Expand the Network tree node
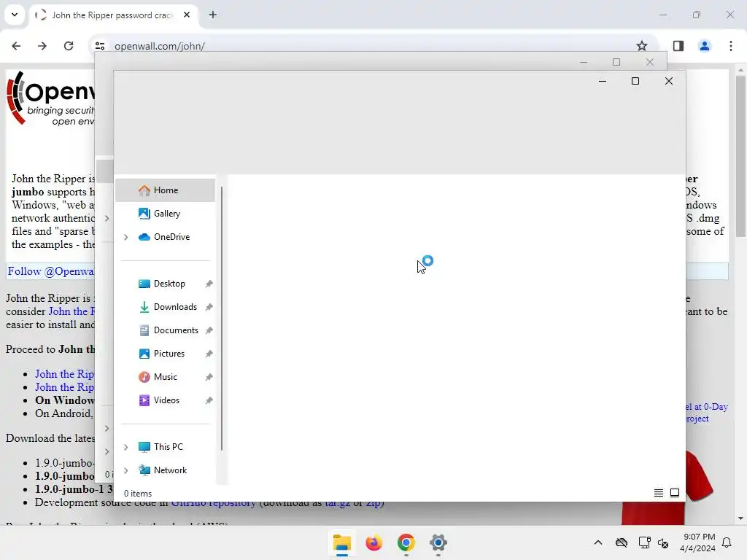The image size is (747, 560). point(125,470)
